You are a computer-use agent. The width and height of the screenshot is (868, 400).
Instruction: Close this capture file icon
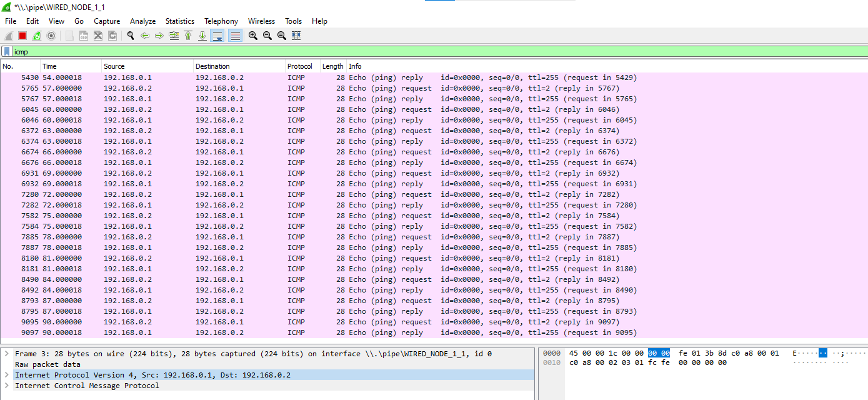tap(98, 36)
